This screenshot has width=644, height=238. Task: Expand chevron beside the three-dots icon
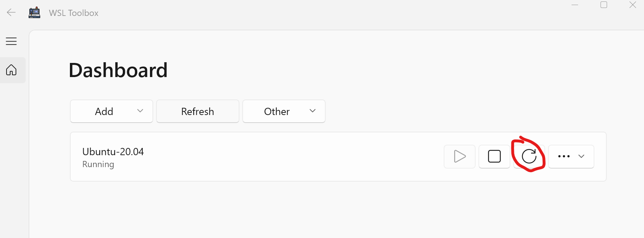point(581,157)
